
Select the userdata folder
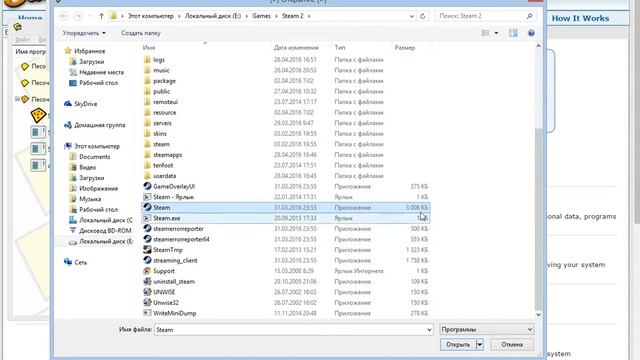click(285, 176)
